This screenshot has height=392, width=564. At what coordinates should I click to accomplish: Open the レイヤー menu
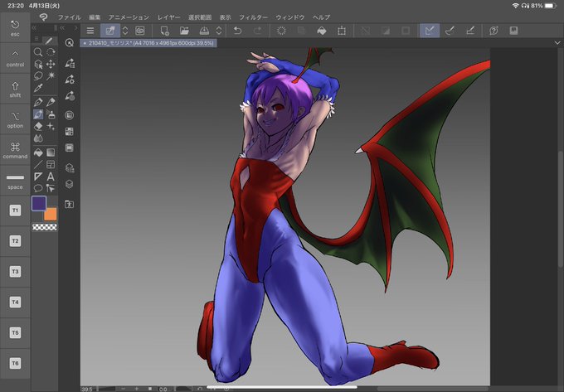168,17
